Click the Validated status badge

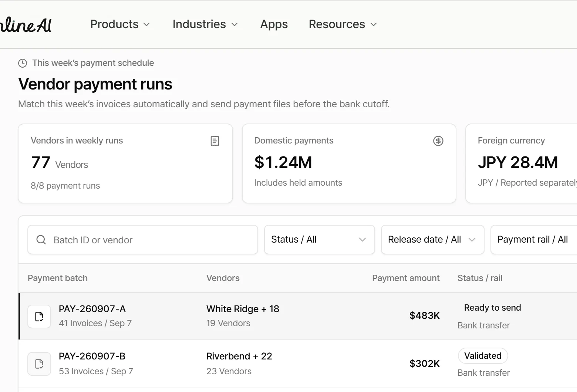pyautogui.click(x=483, y=356)
